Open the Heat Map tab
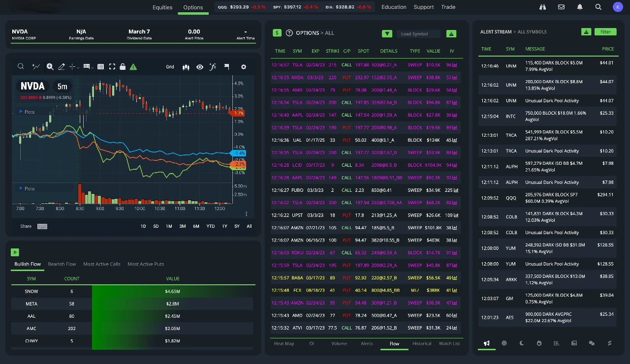The image size is (630, 364). point(284,343)
